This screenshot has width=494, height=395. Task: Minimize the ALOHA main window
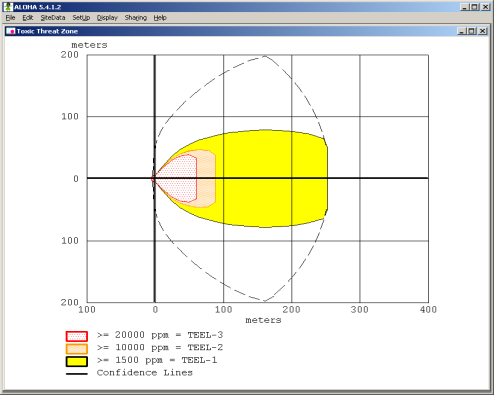(x=465, y=7)
